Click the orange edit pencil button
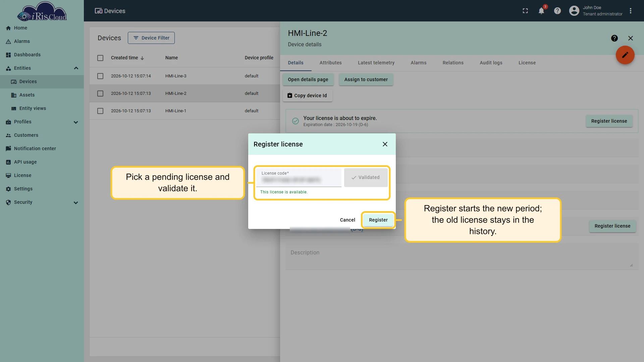 pyautogui.click(x=625, y=55)
